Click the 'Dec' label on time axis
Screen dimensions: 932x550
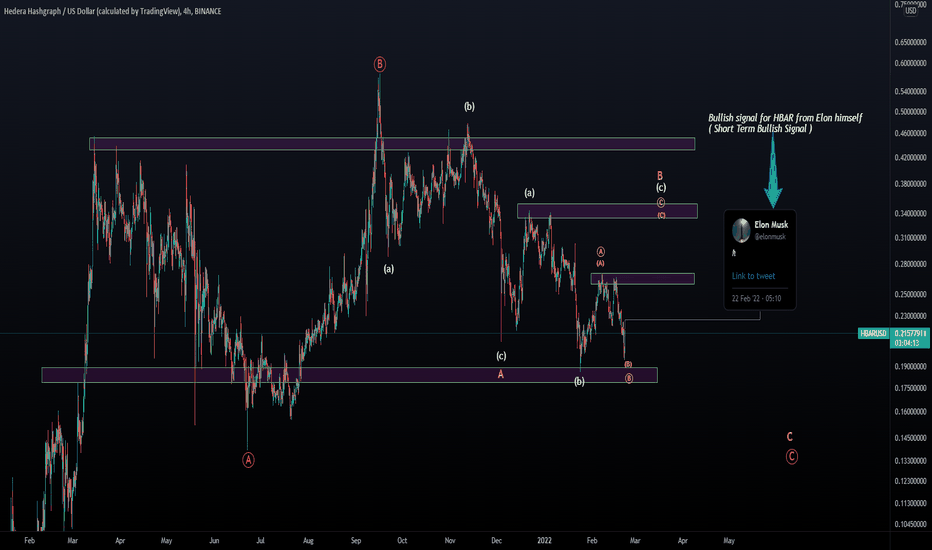(x=496, y=541)
